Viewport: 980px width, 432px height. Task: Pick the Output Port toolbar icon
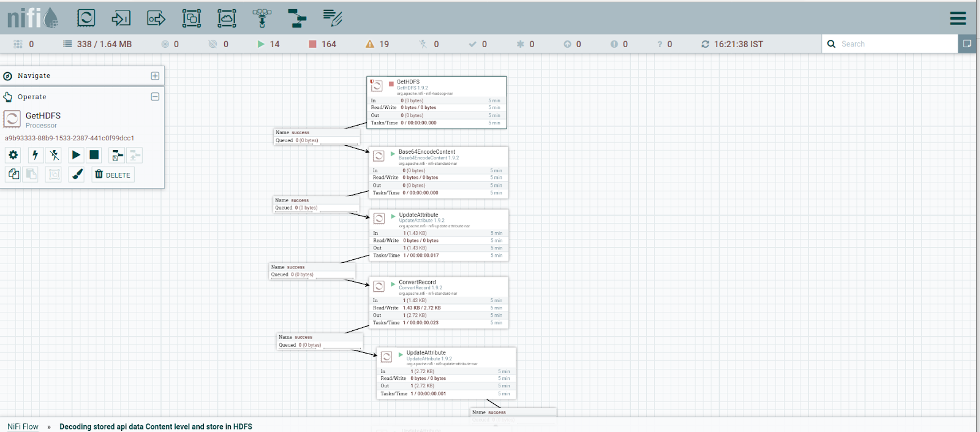[x=156, y=18]
